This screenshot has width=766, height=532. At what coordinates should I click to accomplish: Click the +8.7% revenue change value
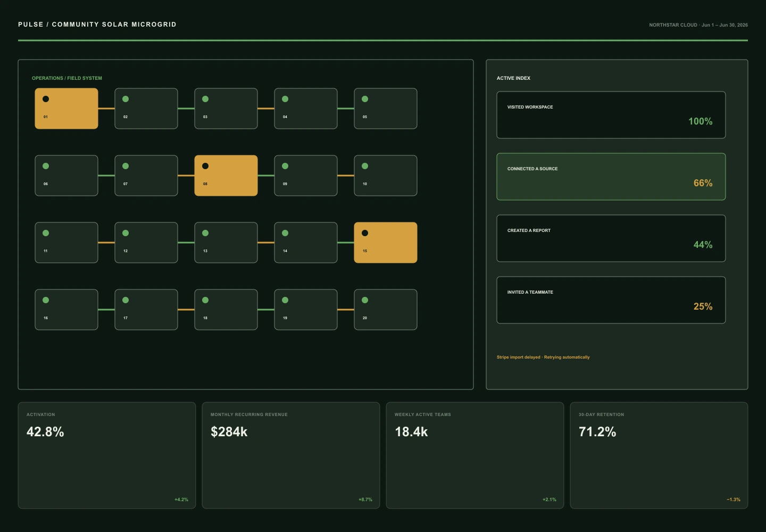365,500
